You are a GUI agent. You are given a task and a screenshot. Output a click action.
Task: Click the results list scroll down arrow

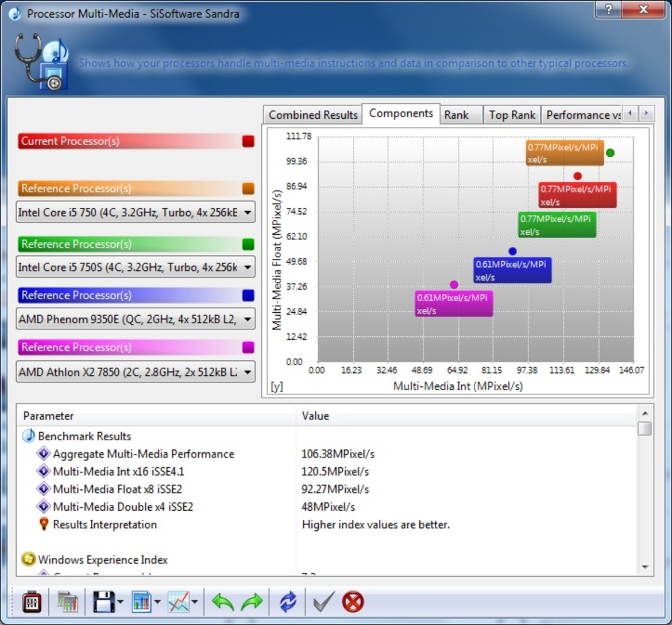pos(644,567)
